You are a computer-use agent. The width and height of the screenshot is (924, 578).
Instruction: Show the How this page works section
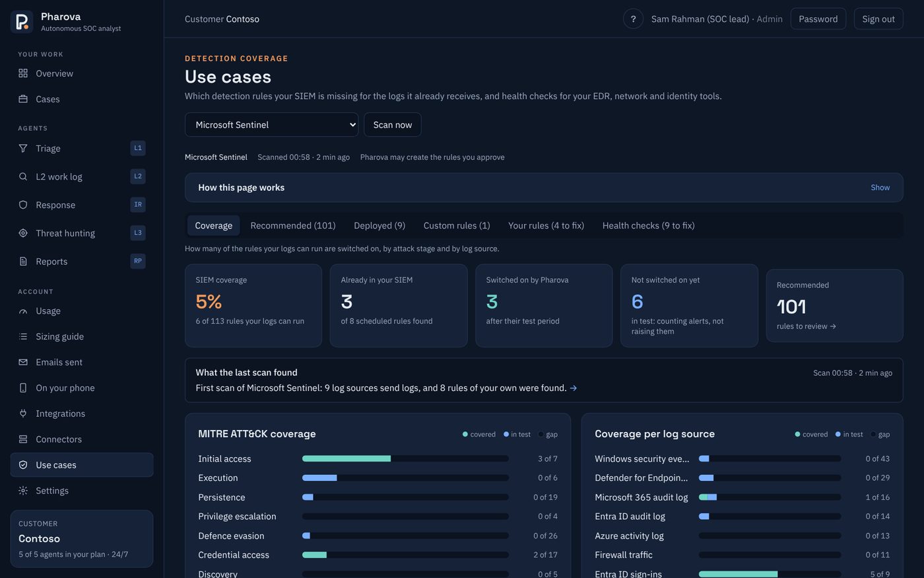point(880,188)
